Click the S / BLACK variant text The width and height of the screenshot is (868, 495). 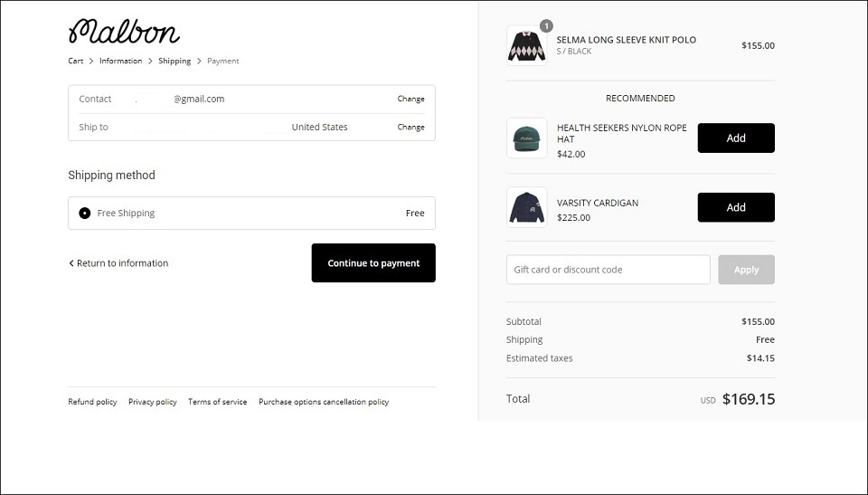574,51
